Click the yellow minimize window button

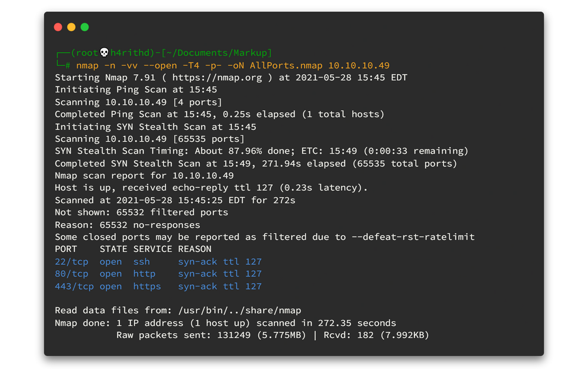(x=71, y=27)
